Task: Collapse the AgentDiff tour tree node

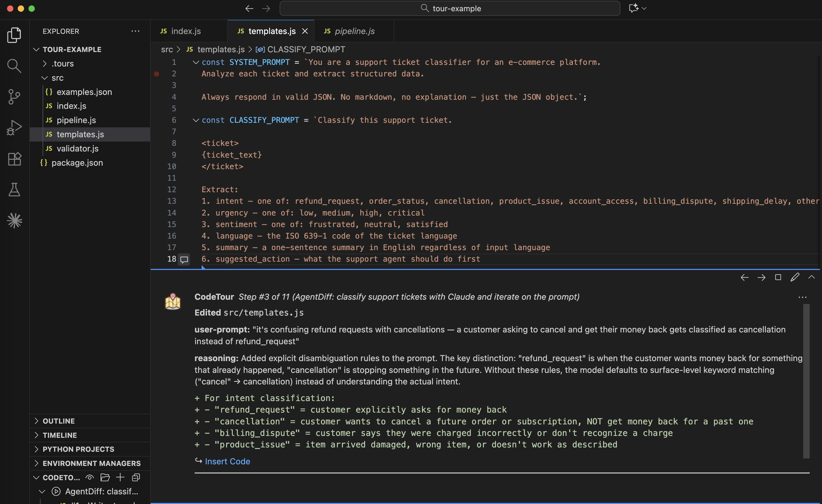Action: 42,491
